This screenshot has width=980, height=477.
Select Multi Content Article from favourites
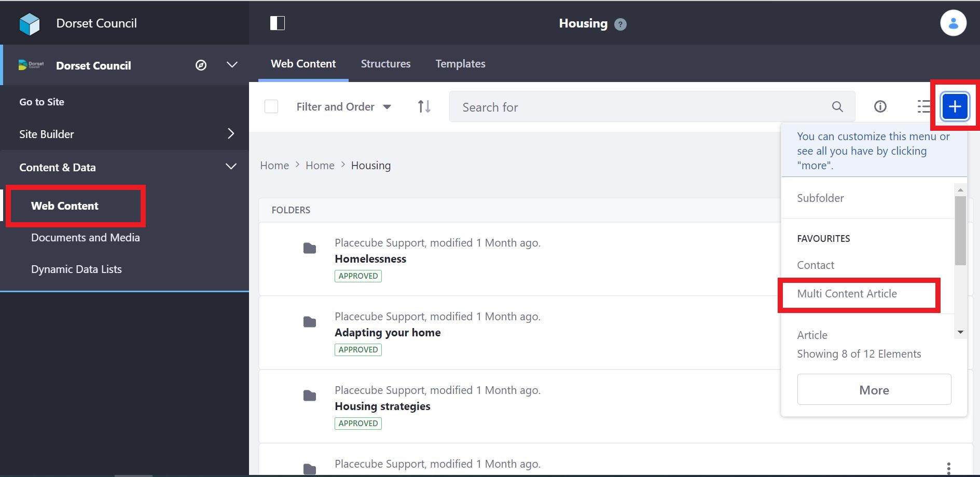point(847,293)
